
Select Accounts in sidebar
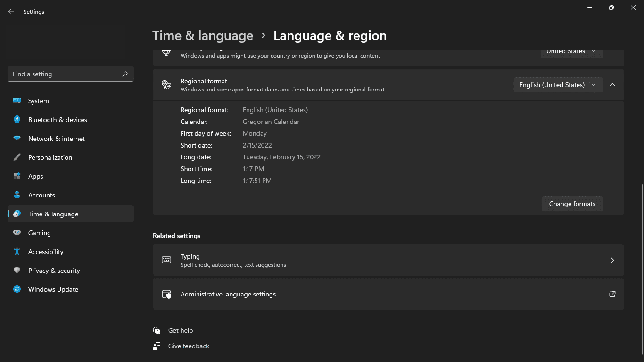coord(71,195)
